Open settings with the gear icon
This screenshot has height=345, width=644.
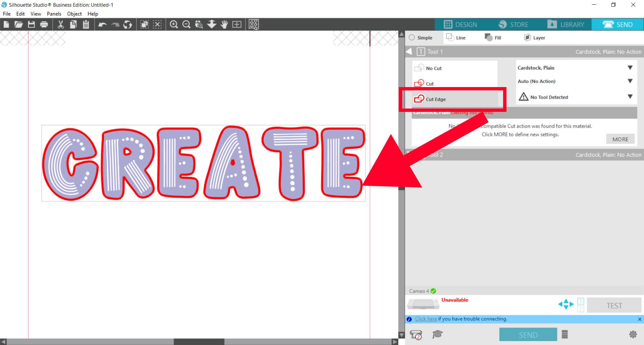633,334
